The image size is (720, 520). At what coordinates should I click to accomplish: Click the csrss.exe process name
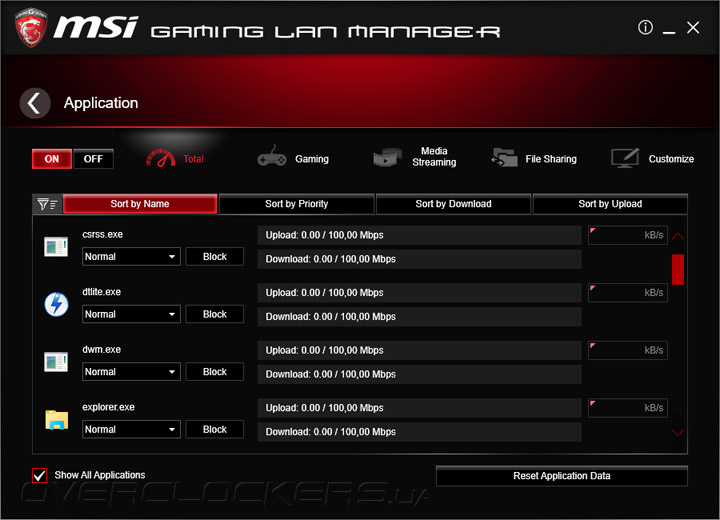pos(102,234)
